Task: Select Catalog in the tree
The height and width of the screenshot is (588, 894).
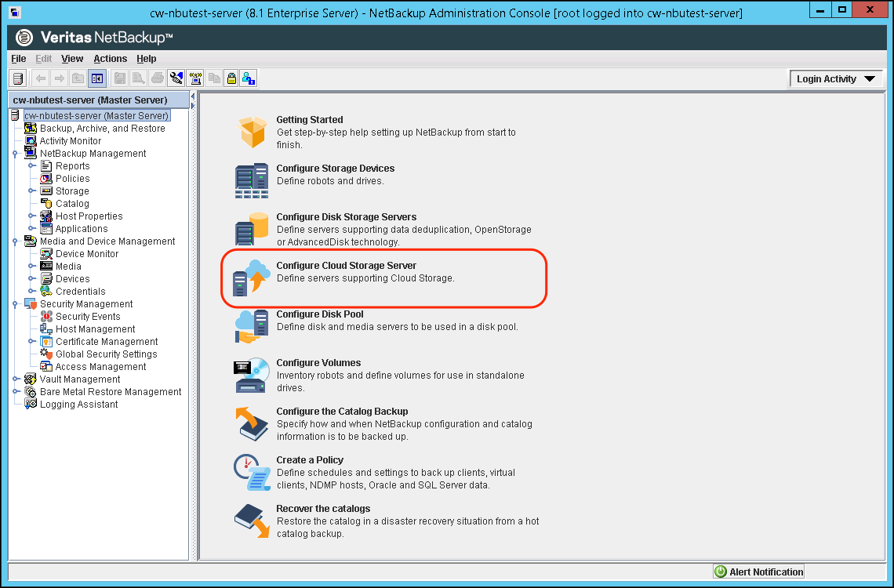Action: (x=72, y=203)
